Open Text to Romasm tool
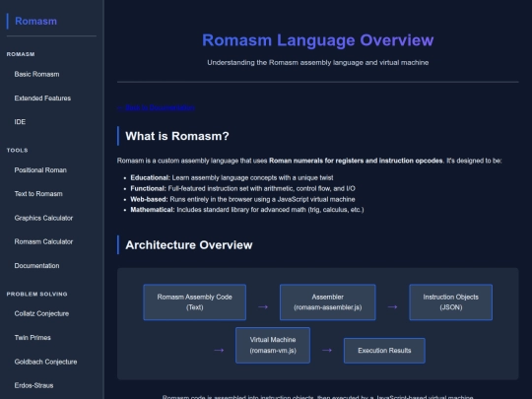Image resolution: width=532 pixels, height=399 pixels. pyautogui.click(x=38, y=194)
